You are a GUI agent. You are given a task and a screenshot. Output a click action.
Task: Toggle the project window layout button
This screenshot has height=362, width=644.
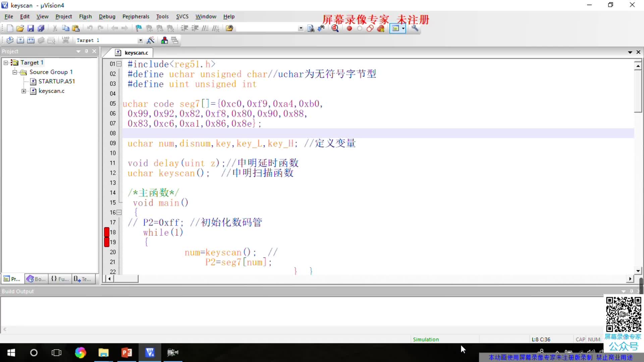click(x=395, y=28)
